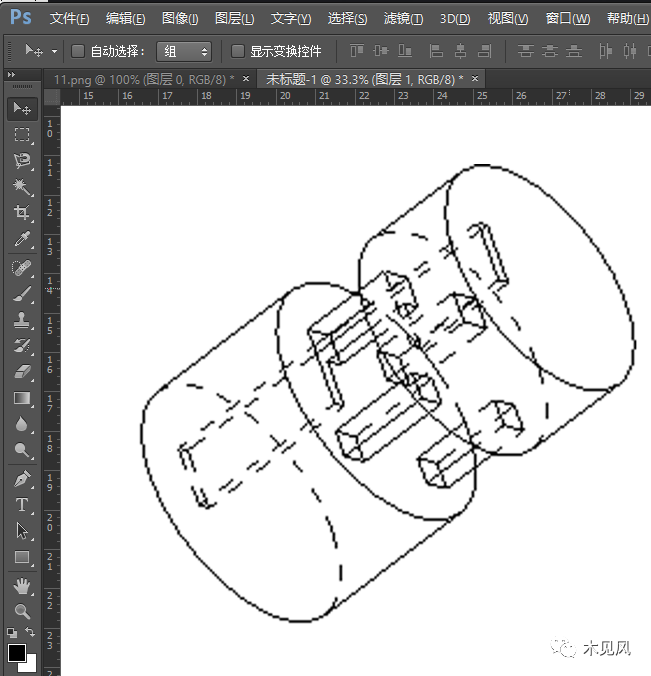This screenshot has width=651, height=676.
Task: Select the Move tool in toolbox
Action: pos(22,108)
